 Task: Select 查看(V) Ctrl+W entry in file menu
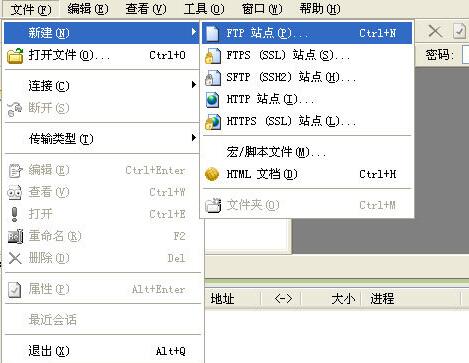tap(102, 192)
